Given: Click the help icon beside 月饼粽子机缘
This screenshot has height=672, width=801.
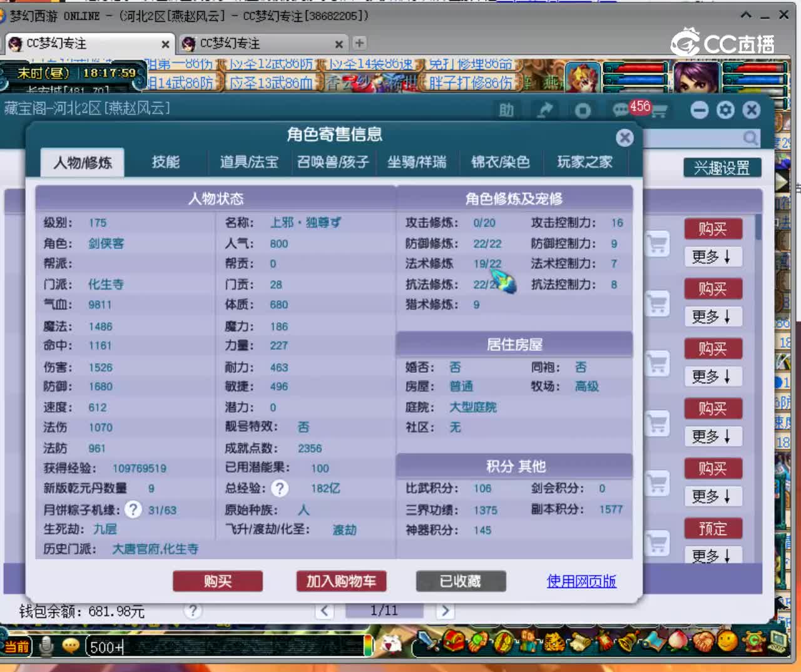Looking at the screenshot, I should pos(133,509).
